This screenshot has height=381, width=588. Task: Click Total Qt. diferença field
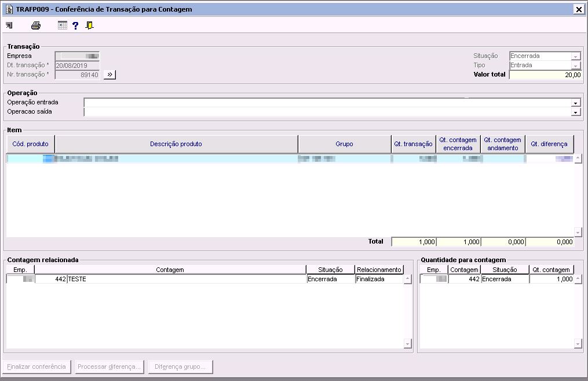click(550, 242)
